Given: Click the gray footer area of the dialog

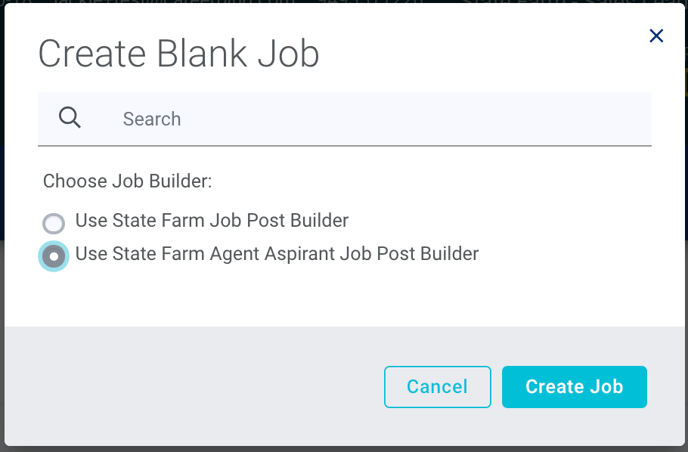Looking at the screenshot, I should coord(193,386).
